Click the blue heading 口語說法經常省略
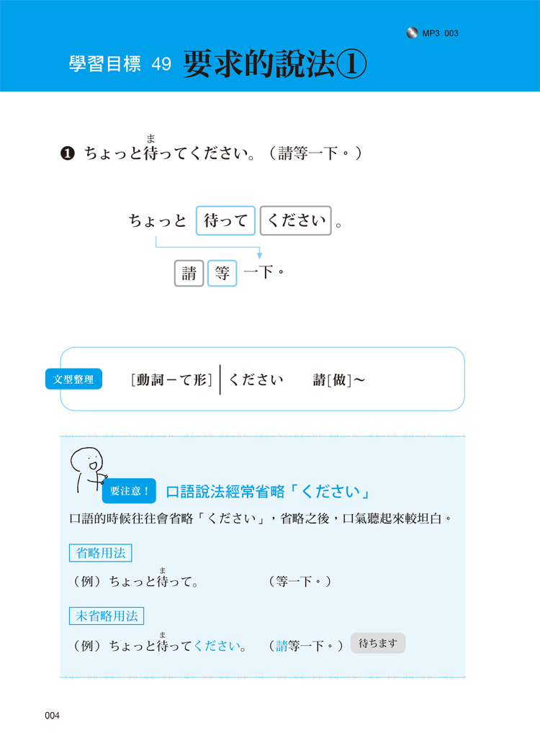This screenshot has width=540, height=756. click(225, 492)
